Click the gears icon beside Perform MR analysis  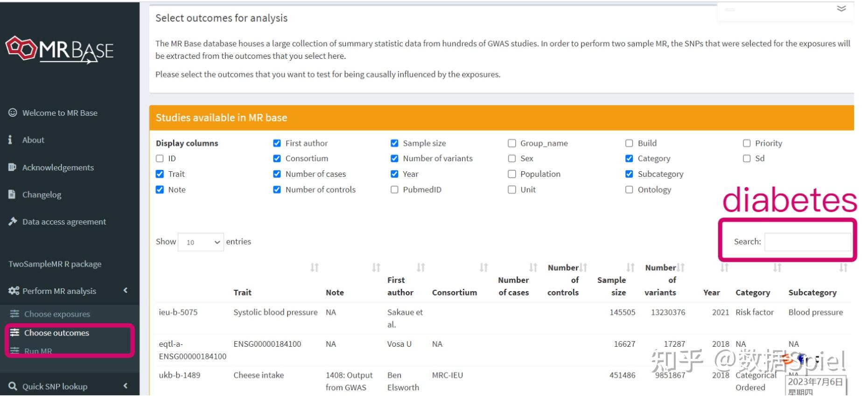[14, 291]
